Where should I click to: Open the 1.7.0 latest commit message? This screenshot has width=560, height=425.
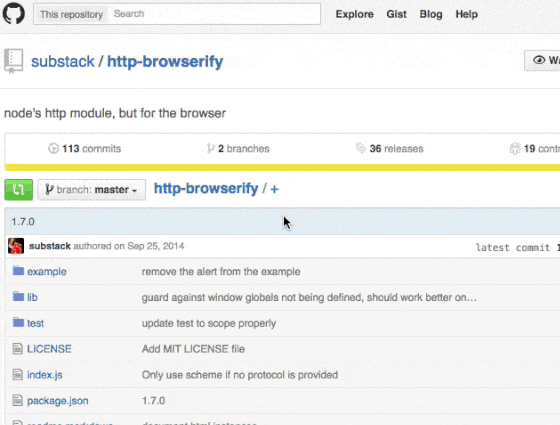pos(23,222)
